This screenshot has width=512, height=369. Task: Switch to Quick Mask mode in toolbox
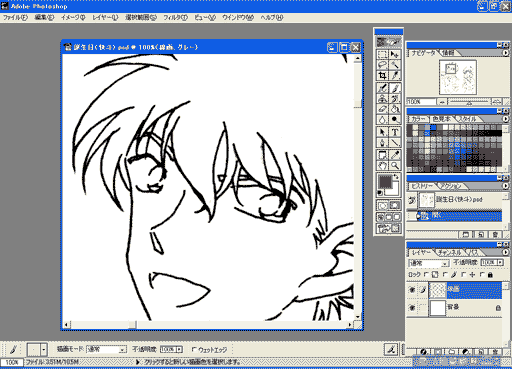pos(395,206)
